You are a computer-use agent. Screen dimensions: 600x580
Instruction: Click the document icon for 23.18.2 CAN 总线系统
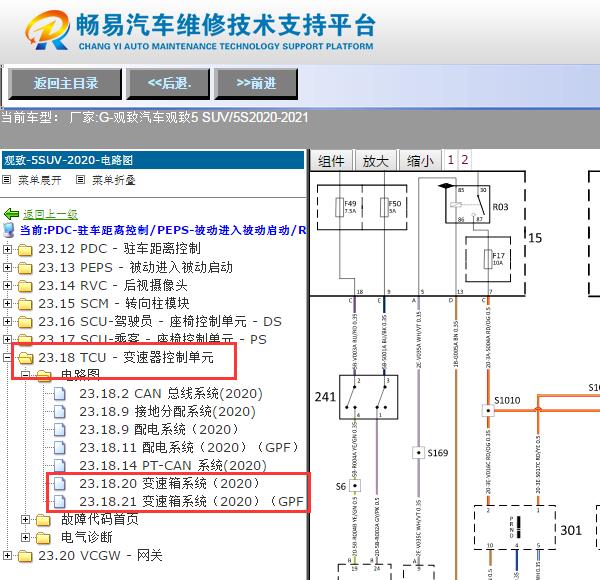tap(59, 394)
